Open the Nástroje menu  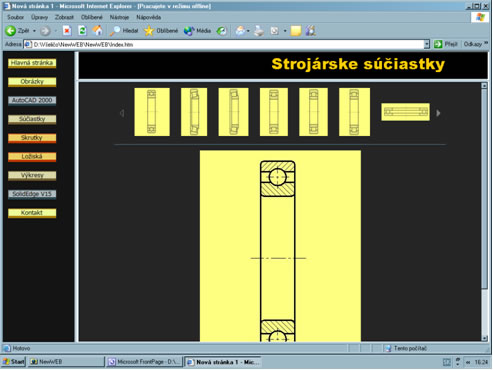[x=119, y=17]
